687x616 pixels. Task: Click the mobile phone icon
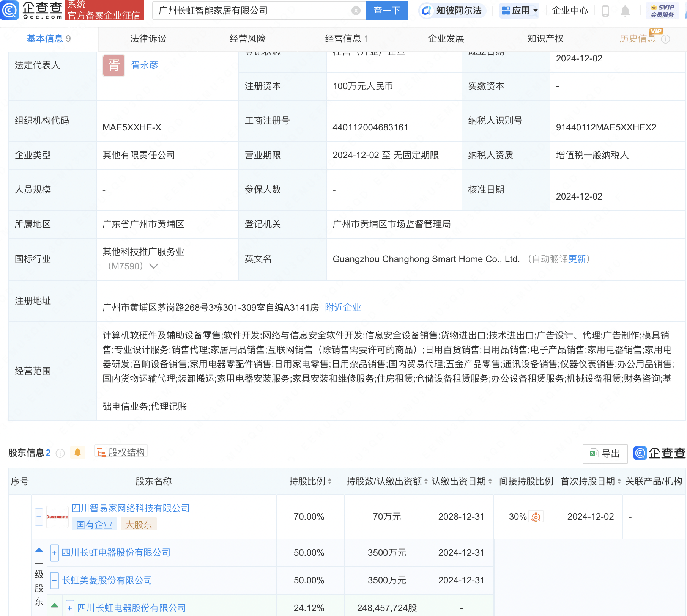[605, 11]
